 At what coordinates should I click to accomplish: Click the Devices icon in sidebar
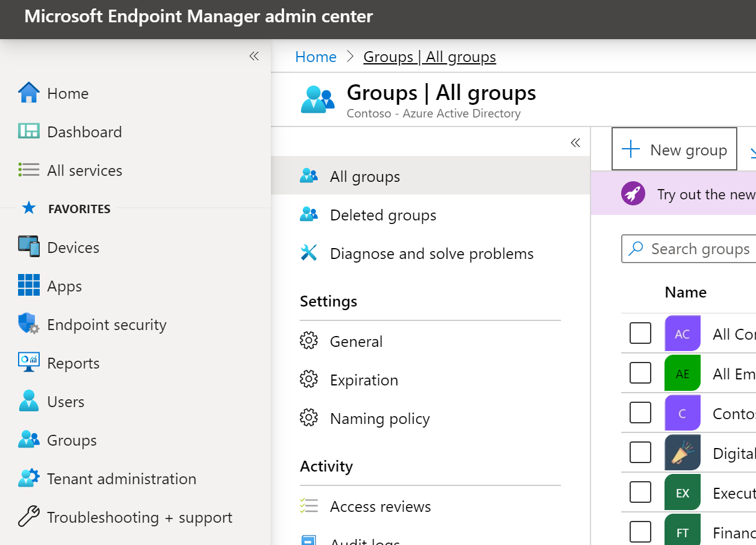point(29,247)
